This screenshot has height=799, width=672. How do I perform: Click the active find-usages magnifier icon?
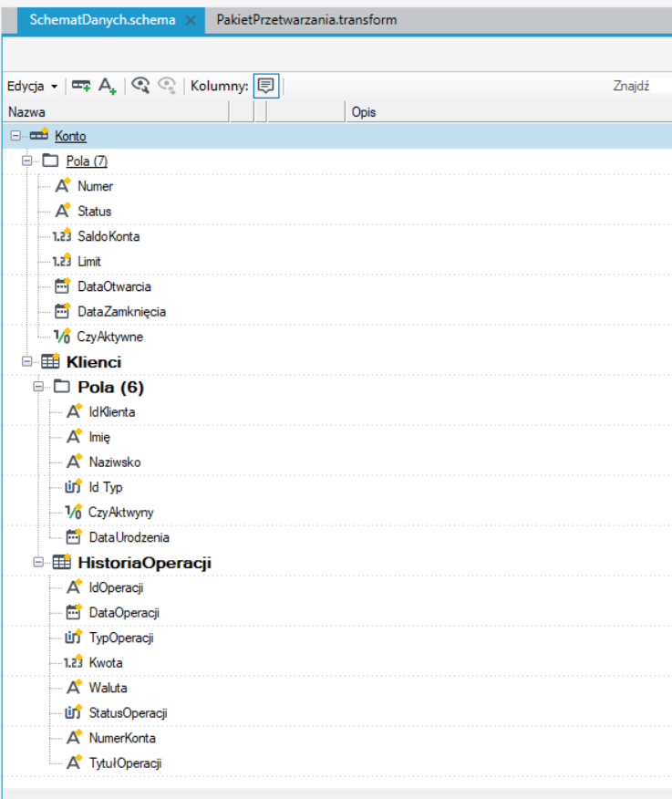click(x=140, y=86)
